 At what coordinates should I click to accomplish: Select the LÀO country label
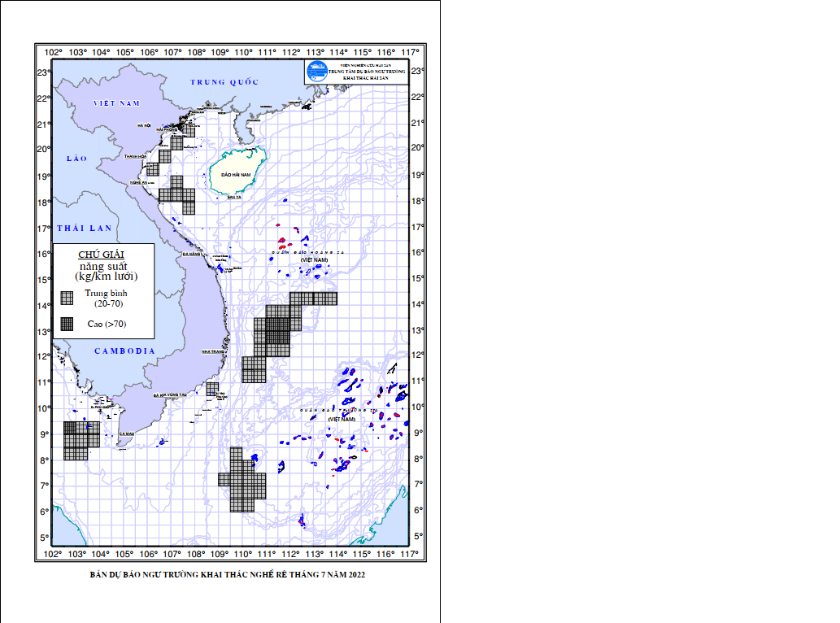click(x=76, y=159)
